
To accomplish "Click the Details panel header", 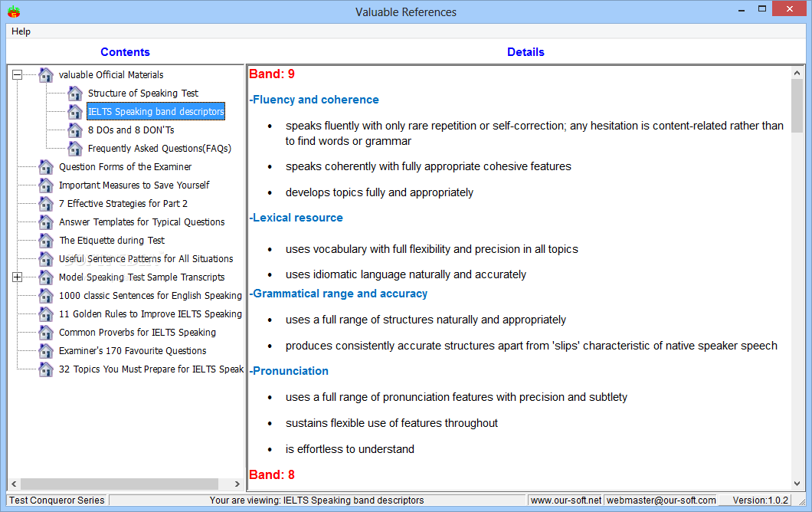I will 526,52.
